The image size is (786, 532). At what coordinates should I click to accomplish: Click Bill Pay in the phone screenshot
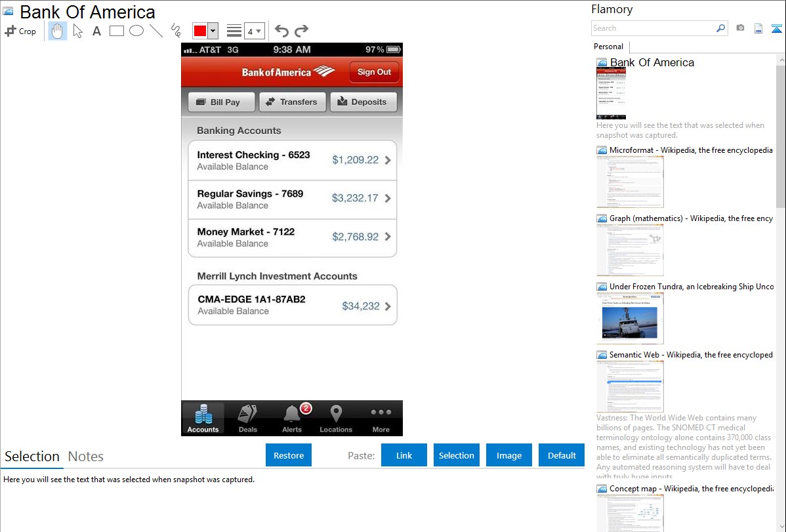(x=222, y=102)
